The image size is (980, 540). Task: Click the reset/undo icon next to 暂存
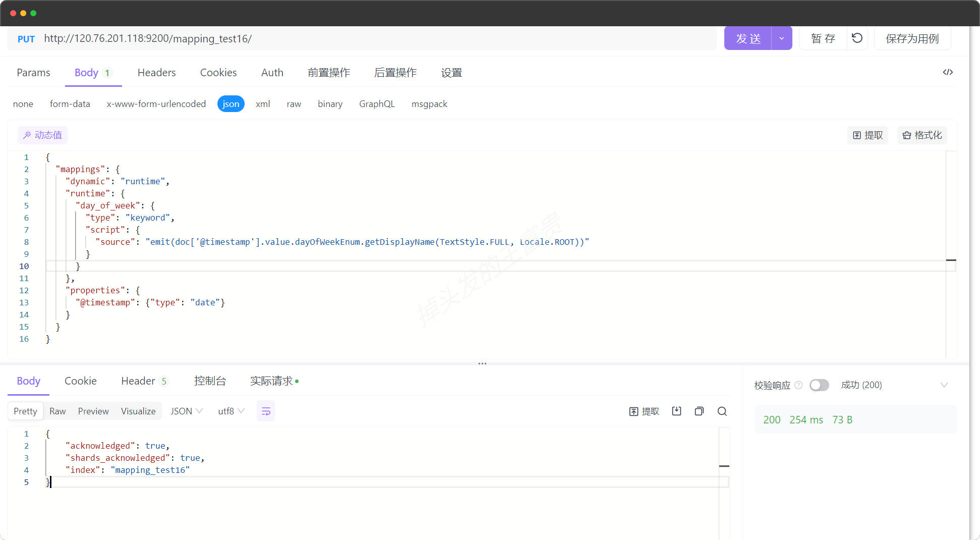tap(857, 38)
